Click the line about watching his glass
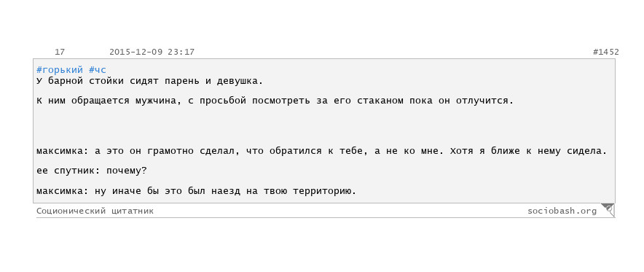Screen dimensions: 644x272 tap(275, 101)
